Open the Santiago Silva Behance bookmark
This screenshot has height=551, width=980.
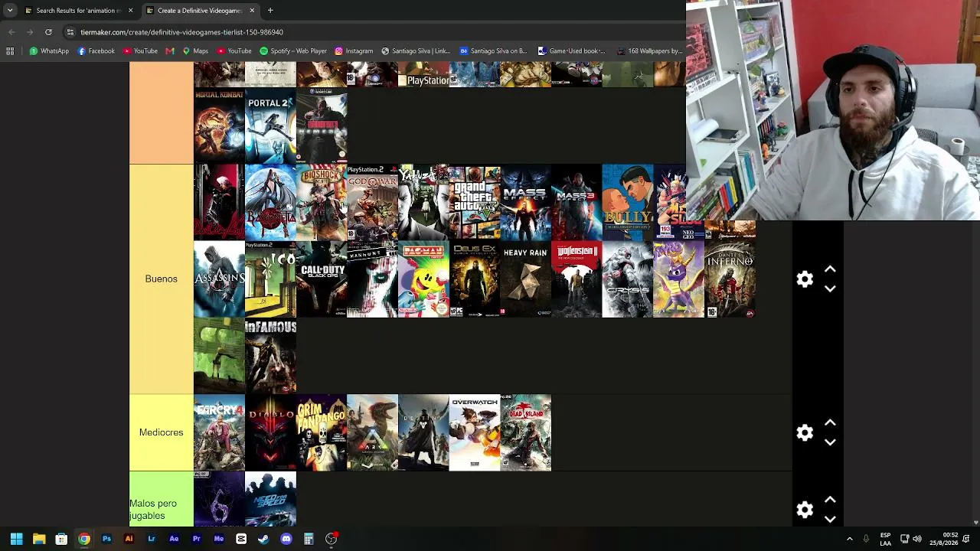click(493, 51)
